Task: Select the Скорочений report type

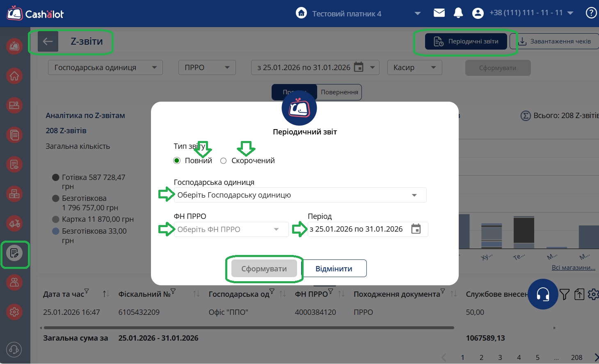Action: (x=224, y=161)
